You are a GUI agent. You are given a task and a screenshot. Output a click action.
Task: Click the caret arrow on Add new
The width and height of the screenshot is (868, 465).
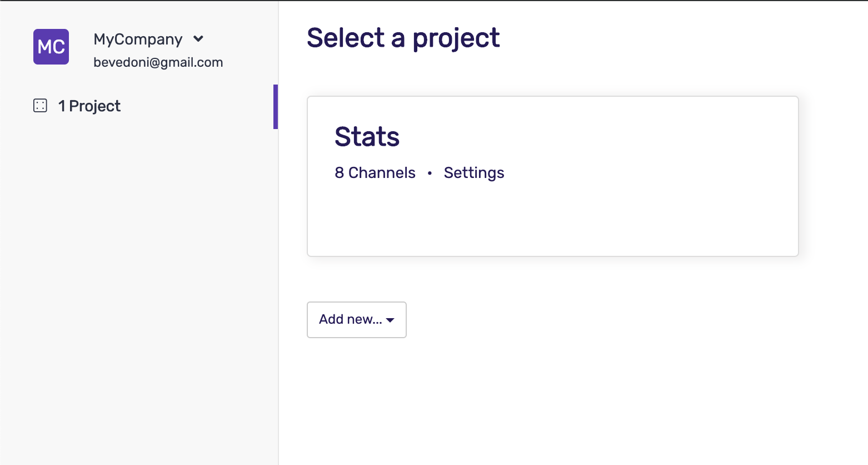(x=390, y=320)
